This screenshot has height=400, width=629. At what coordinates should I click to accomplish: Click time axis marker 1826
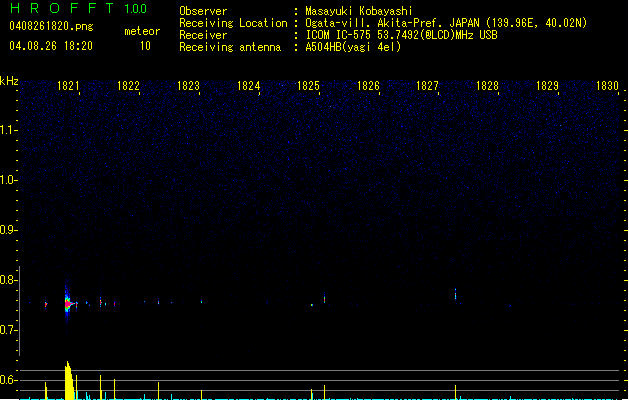368,86
